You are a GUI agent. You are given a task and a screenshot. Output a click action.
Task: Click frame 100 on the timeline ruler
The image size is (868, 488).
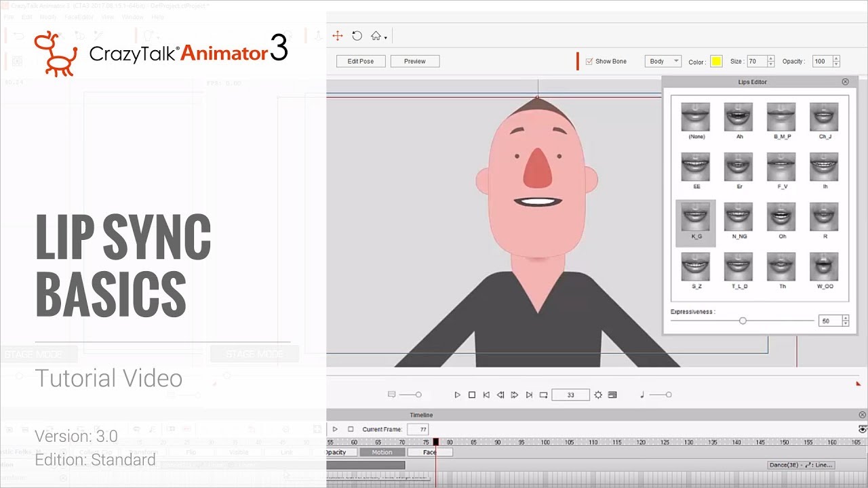(x=545, y=442)
